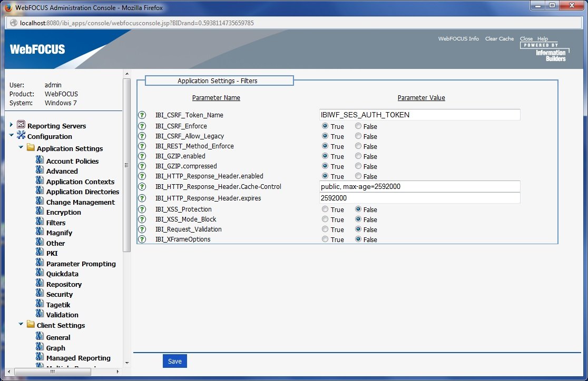Click help icon for IBI_CSRF_Token_Name
Screen dimensions: 588x381
click(142, 115)
